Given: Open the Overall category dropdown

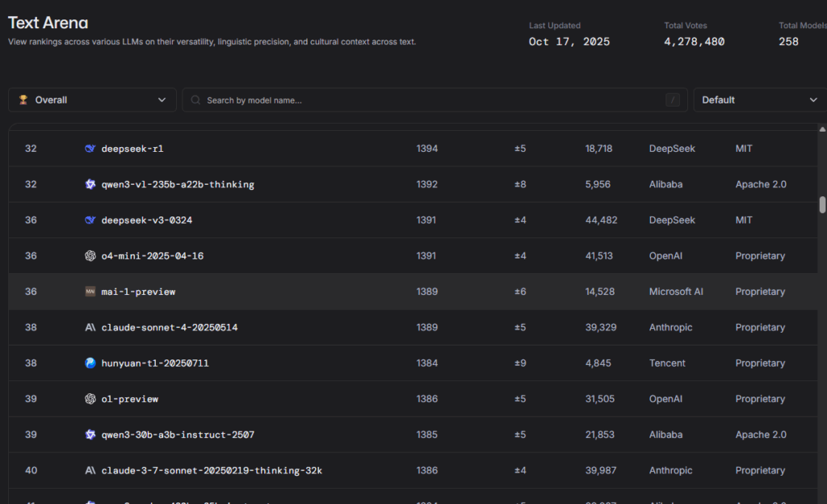Looking at the screenshot, I should [92, 100].
